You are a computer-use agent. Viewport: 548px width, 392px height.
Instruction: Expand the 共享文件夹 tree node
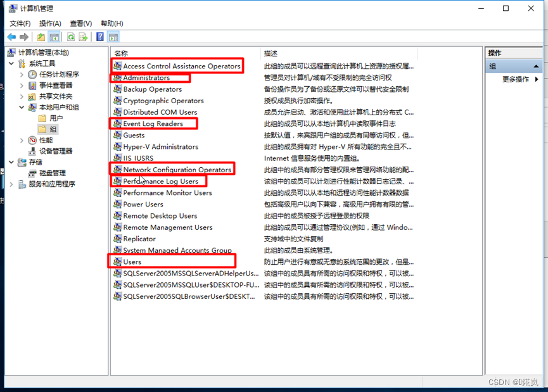click(x=22, y=96)
